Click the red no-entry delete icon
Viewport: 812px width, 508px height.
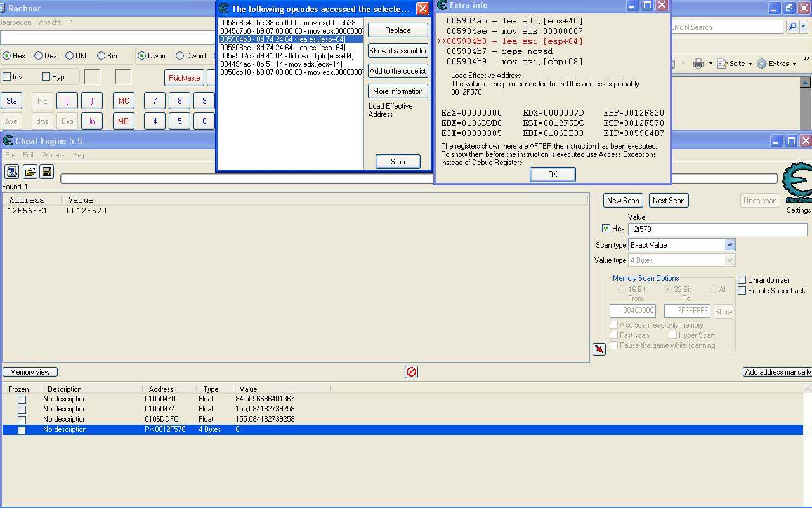tap(411, 372)
